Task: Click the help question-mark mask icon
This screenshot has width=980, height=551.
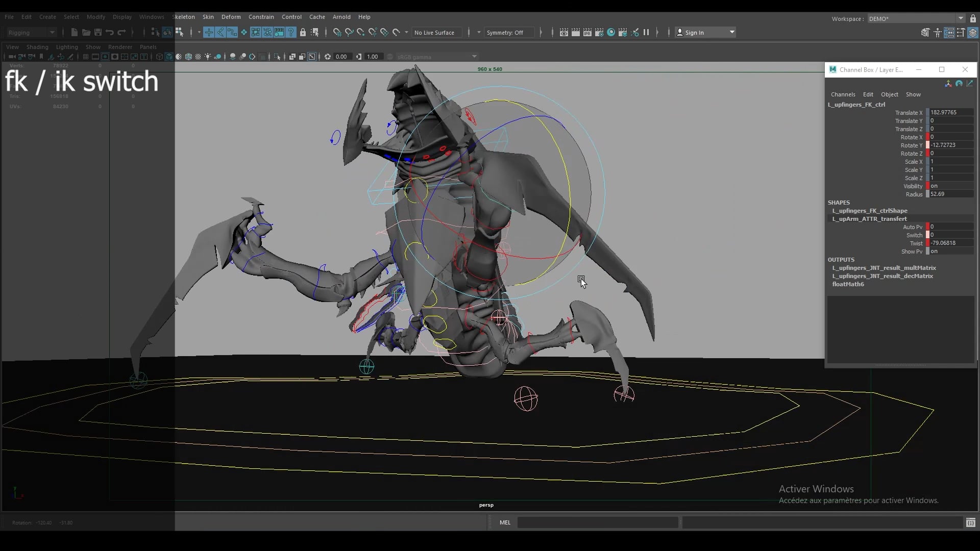Action: pyautogui.click(x=291, y=32)
